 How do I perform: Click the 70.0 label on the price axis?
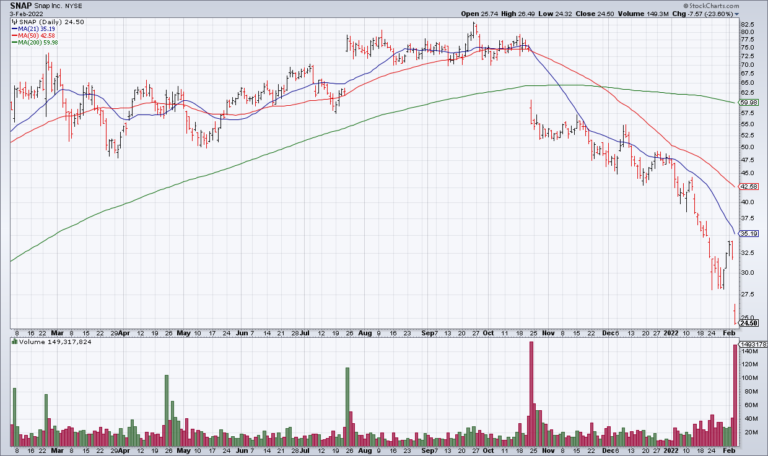[747, 64]
